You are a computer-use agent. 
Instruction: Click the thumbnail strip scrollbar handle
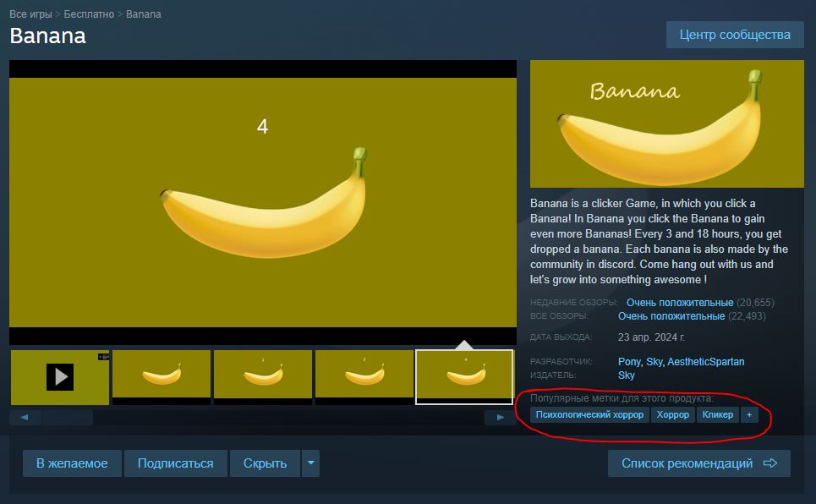68,417
